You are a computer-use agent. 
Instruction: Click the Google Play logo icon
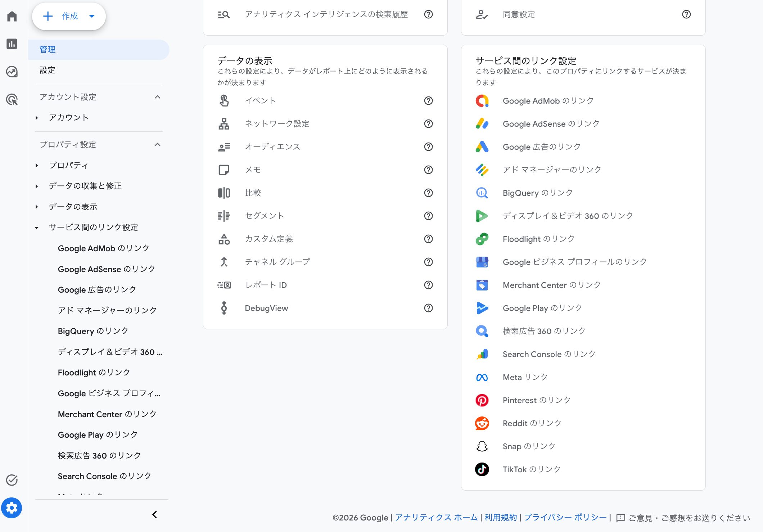(482, 308)
